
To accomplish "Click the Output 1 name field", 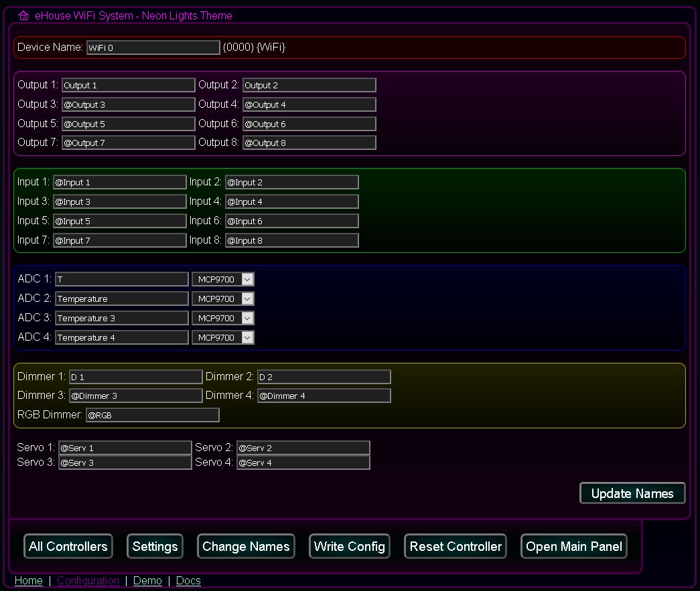I will (128, 86).
